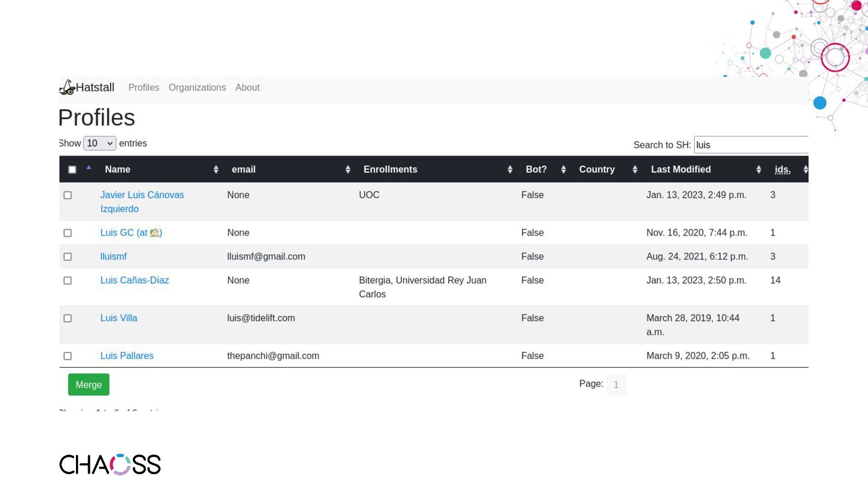Select checkbox for Luis Pallares

[x=68, y=356]
